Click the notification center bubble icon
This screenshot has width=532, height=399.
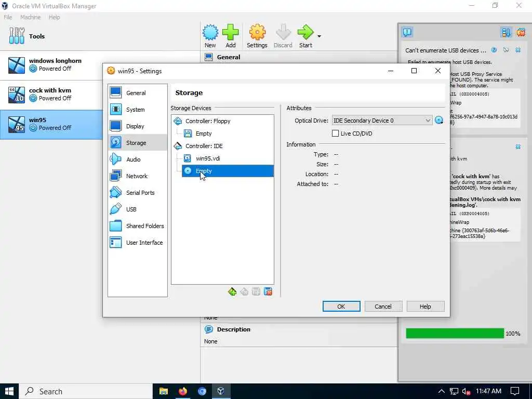tap(407, 32)
